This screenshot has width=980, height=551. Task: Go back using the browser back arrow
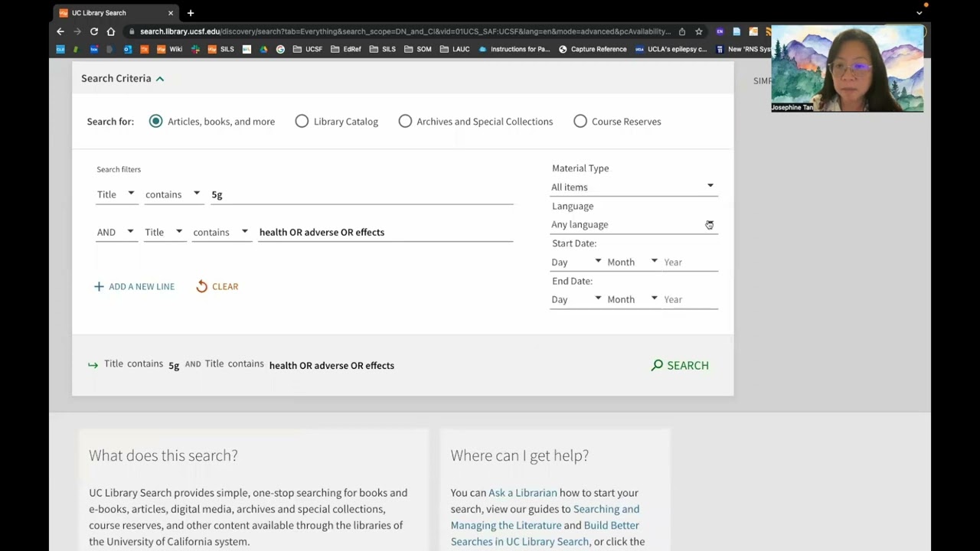(x=60, y=31)
